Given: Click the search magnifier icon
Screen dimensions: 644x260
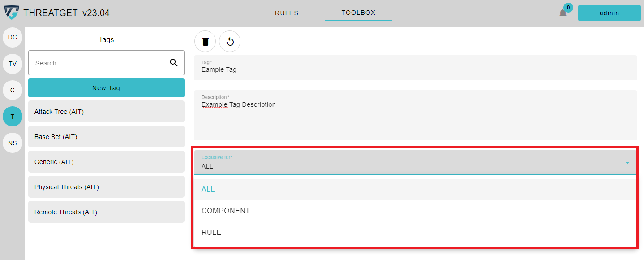Looking at the screenshot, I should click(174, 63).
